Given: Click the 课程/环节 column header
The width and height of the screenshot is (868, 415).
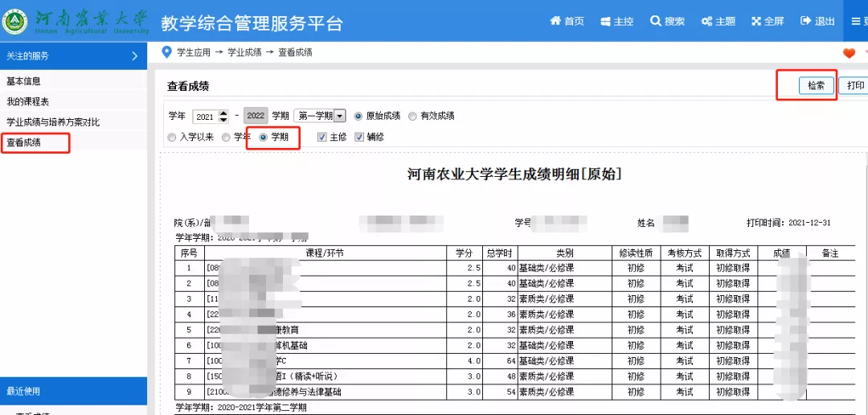Looking at the screenshot, I should (325, 253).
